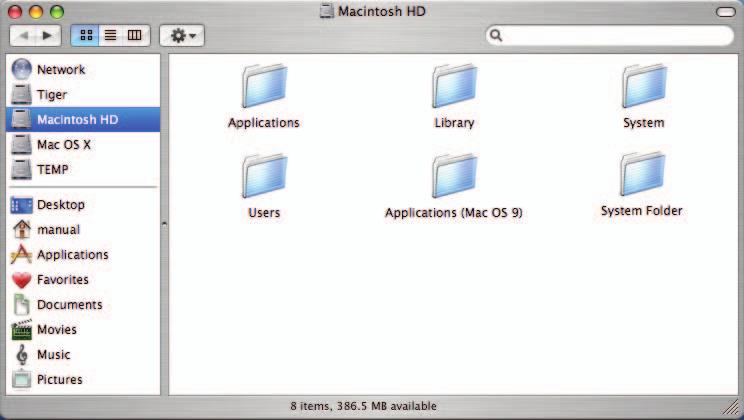Select the Mac OS X drive in sidebar
The image size is (744, 420).
[x=84, y=144]
